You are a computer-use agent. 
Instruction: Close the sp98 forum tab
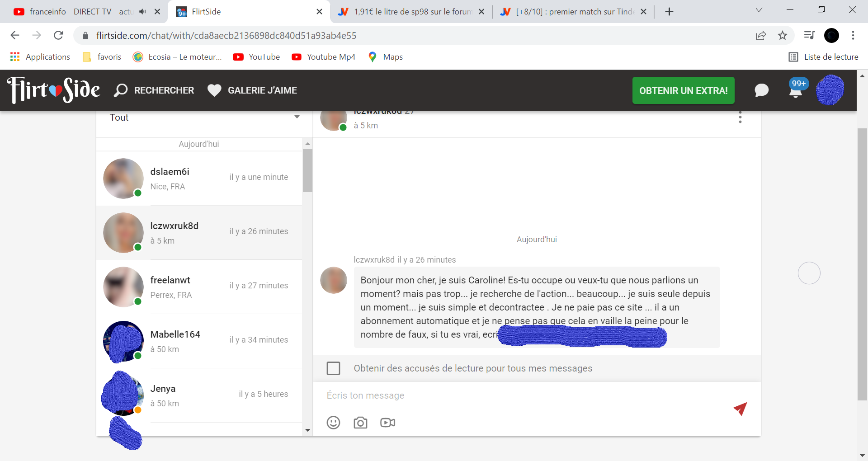click(481, 12)
